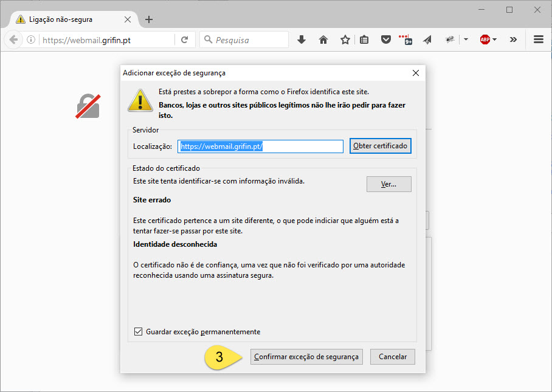This screenshot has height=392, width=552.
Task: Expand the toolbar overflow chevron
Action: (513, 40)
